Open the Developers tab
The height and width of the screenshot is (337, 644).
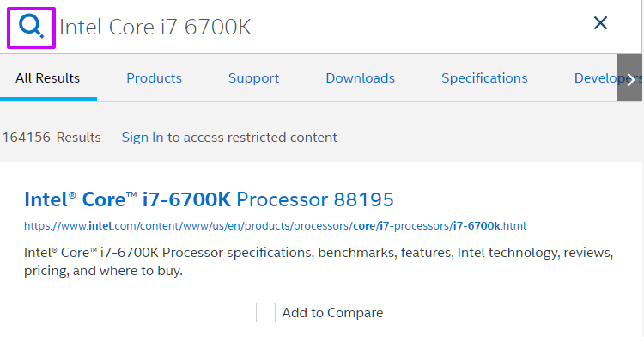click(x=596, y=78)
